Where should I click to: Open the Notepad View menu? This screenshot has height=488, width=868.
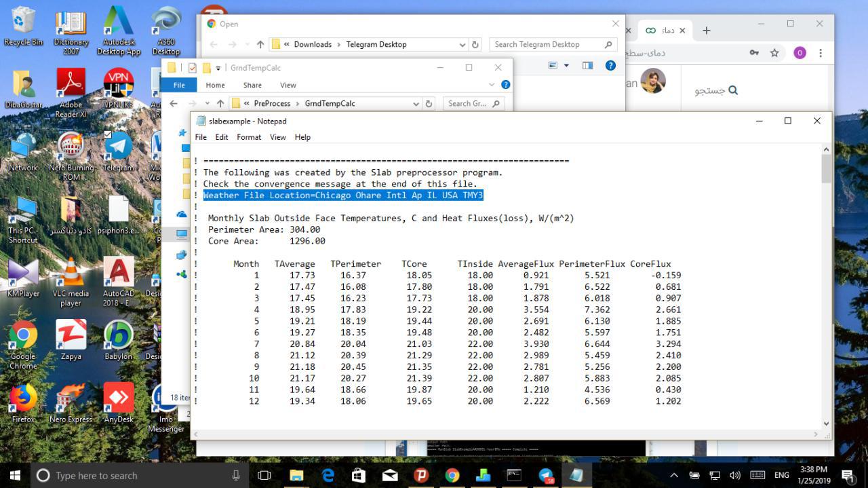tap(278, 137)
